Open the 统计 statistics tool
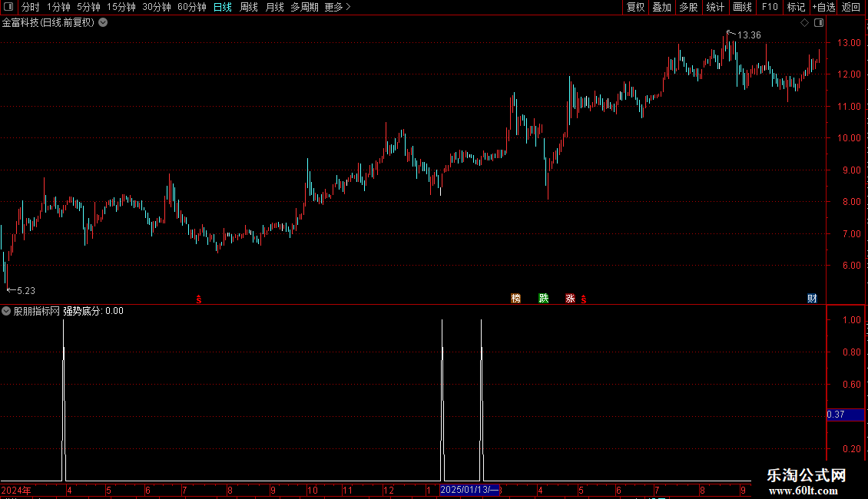 coord(715,7)
